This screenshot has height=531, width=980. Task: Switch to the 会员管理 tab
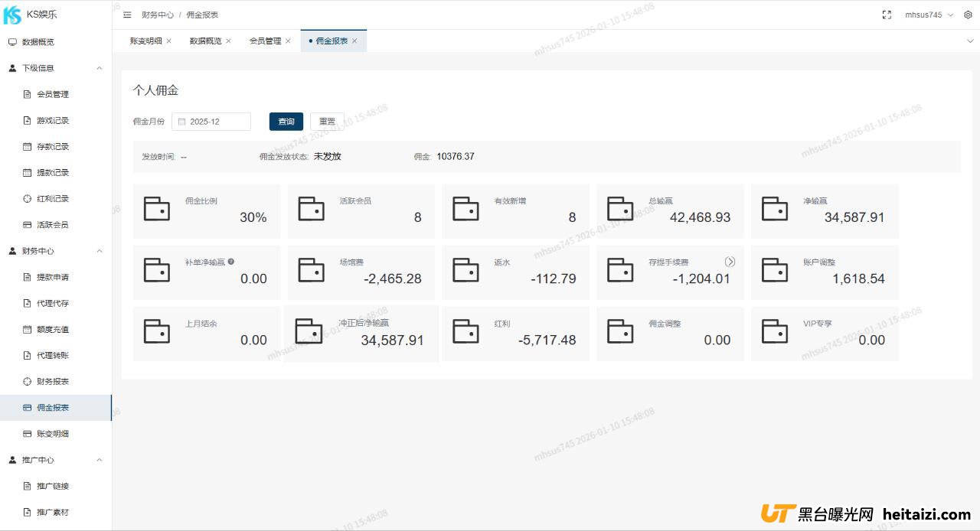(265, 41)
